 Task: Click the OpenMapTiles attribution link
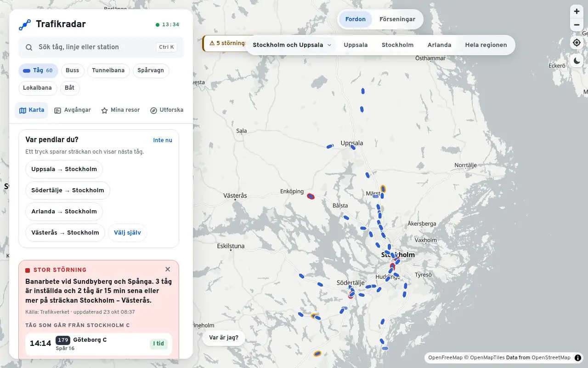point(487,357)
